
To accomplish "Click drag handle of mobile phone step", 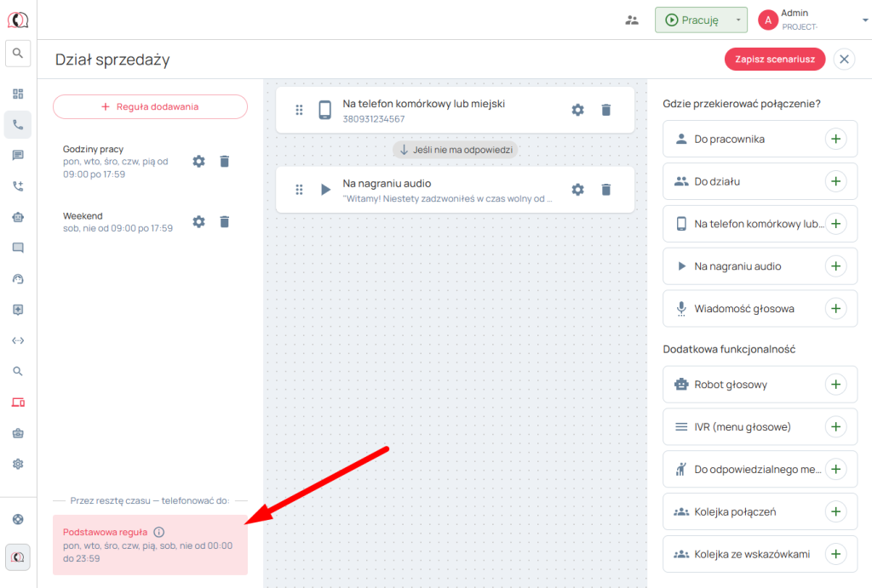I will 299,110.
